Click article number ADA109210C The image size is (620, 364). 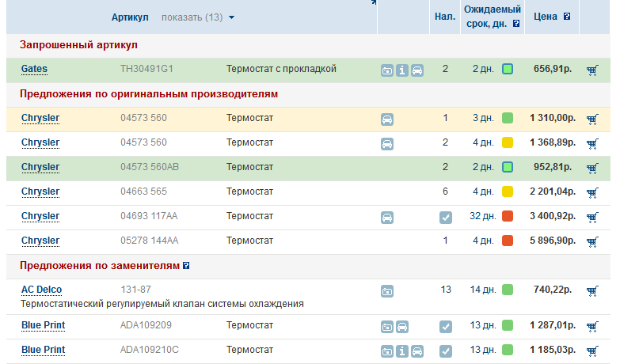tap(150, 350)
